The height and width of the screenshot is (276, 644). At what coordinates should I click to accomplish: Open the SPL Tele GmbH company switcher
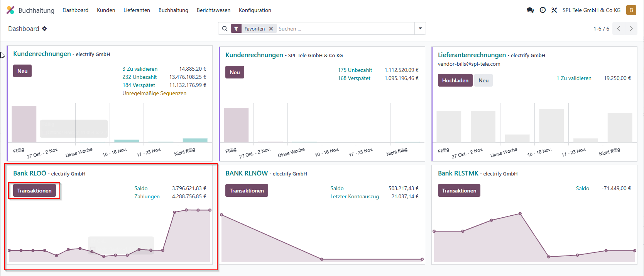click(592, 10)
